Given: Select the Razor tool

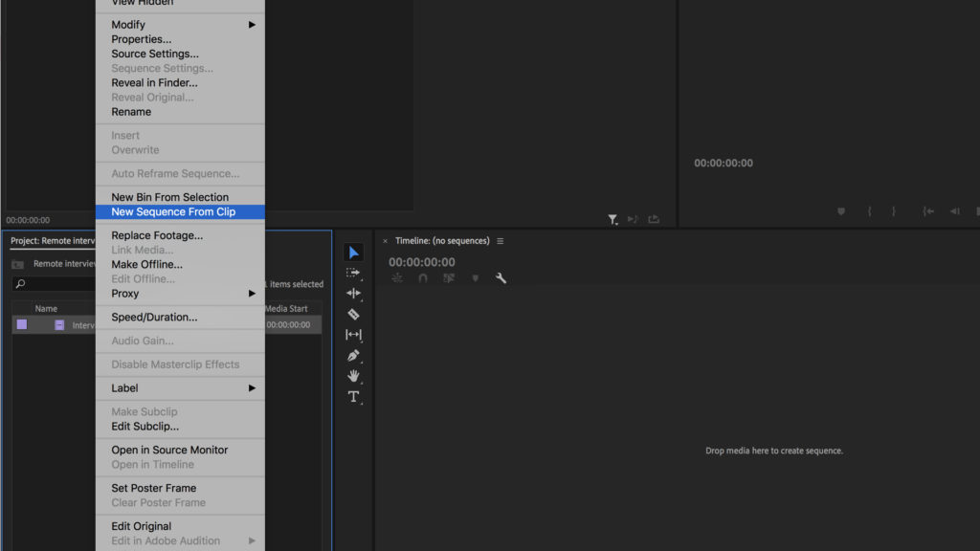Looking at the screenshot, I should tap(353, 314).
